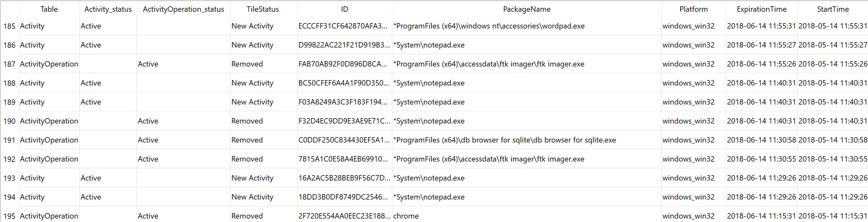Click the wordpad.exe package name cell

pos(489,26)
